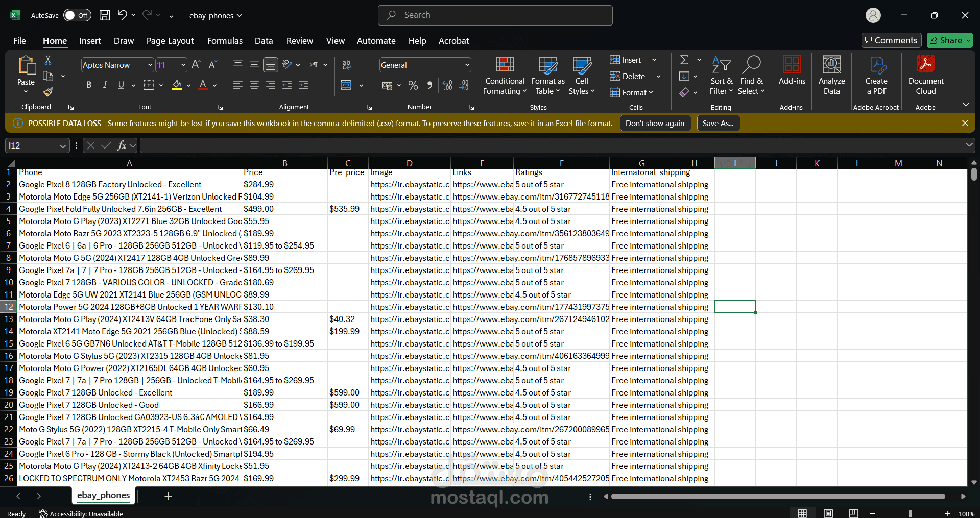Open Conditional Formatting in Styles group
The height and width of the screenshot is (518, 980).
[505, 76]
